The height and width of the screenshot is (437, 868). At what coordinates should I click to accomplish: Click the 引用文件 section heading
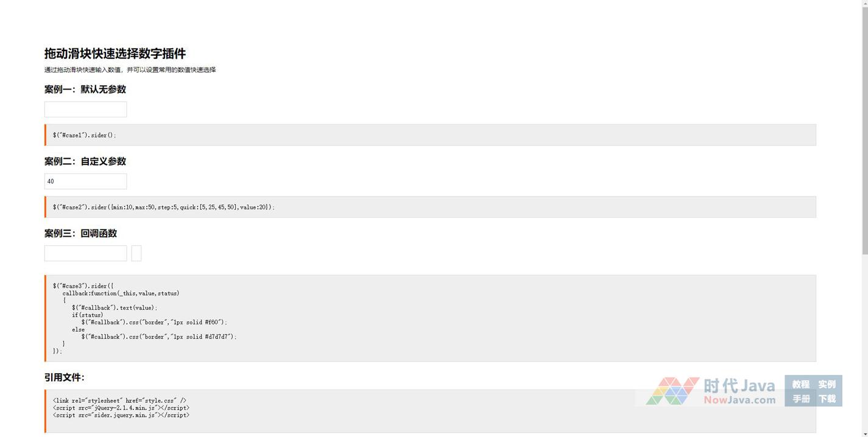pos(64,377)
